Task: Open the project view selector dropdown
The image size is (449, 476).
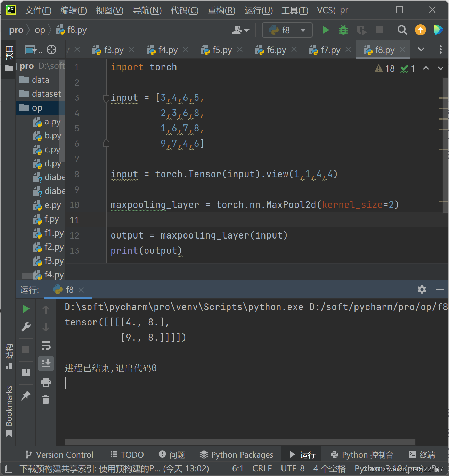Action: click(33, 50)
